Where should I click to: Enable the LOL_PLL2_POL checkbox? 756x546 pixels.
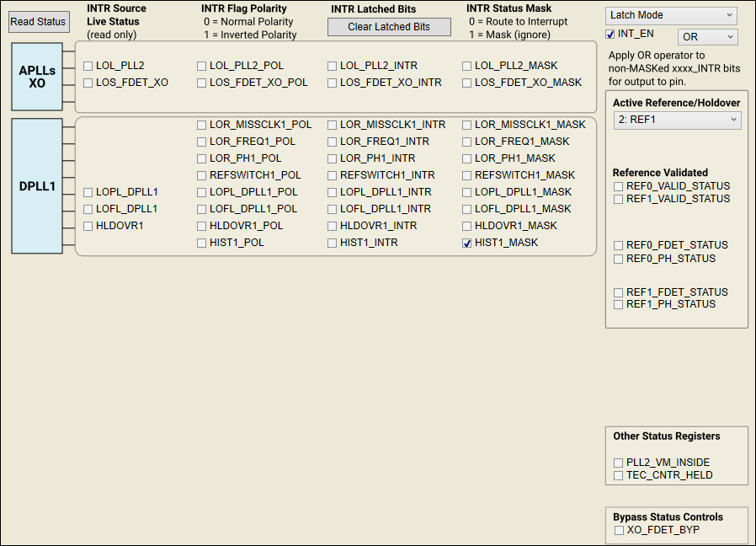pos(202,66)
